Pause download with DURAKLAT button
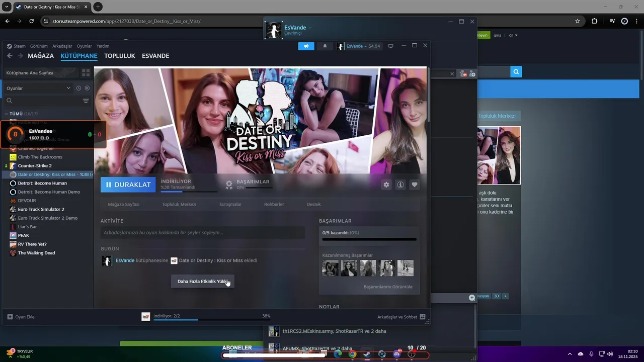This screenshot has height=362, width=644. 128,185
